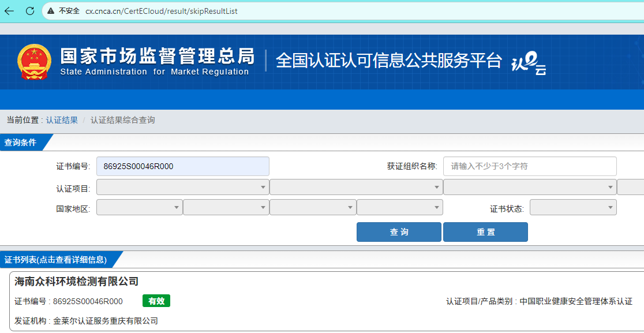Focus the 证书编号 input field

point(182,166)
